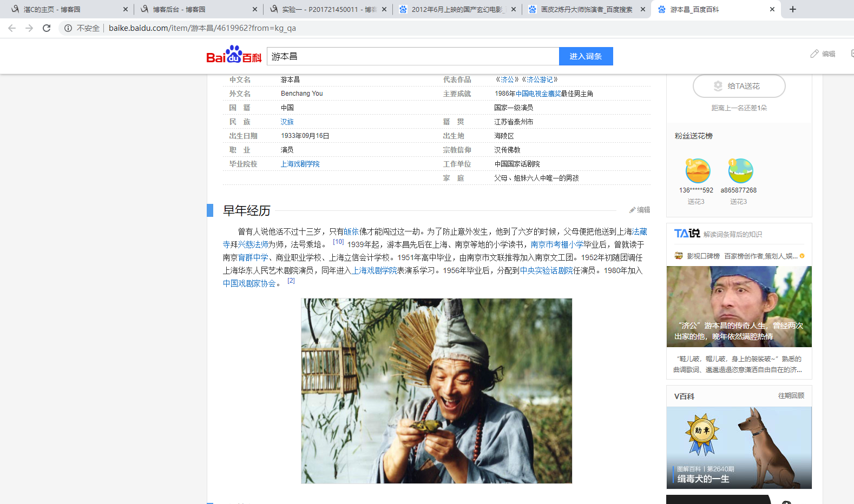Click the 中国国家话剧院 工作单位 value
Viewport: 854px width, 504px height.
pyautogui.click(x=517, y=164)
